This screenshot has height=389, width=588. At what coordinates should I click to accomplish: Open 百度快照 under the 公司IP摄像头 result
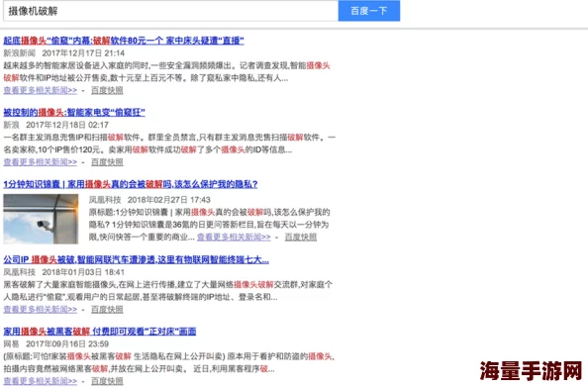tap(107, 310)
